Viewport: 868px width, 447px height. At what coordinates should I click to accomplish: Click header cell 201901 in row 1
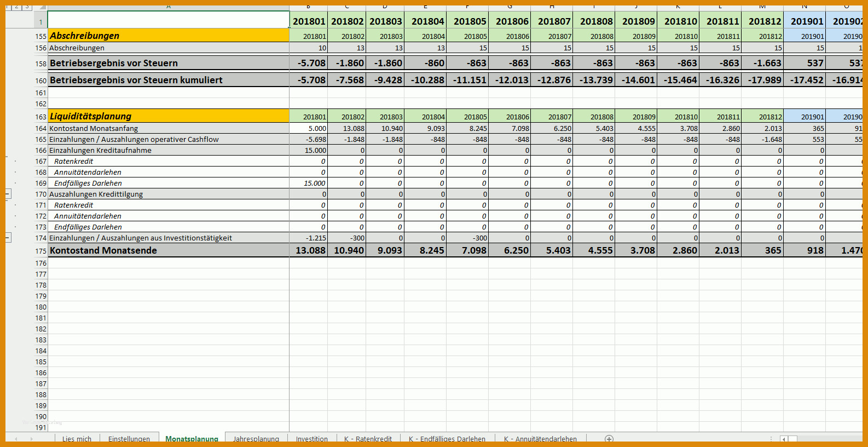click(x=805, y=21)
